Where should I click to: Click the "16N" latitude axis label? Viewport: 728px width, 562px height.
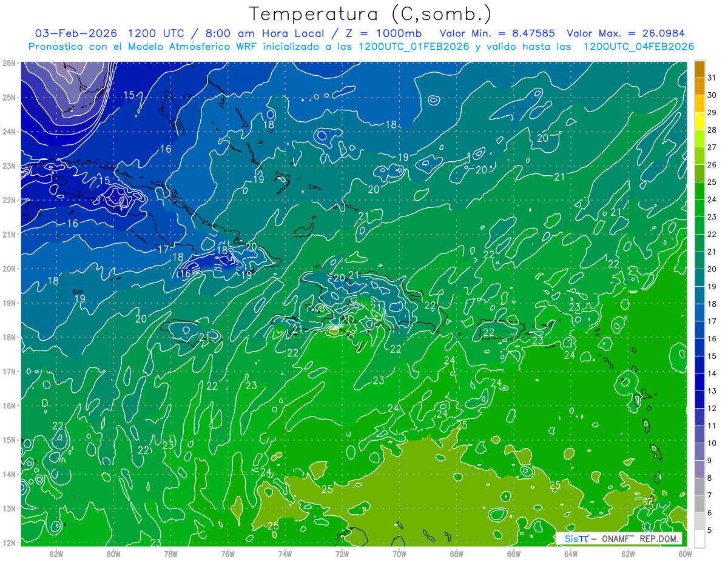[x=8, y=406]
